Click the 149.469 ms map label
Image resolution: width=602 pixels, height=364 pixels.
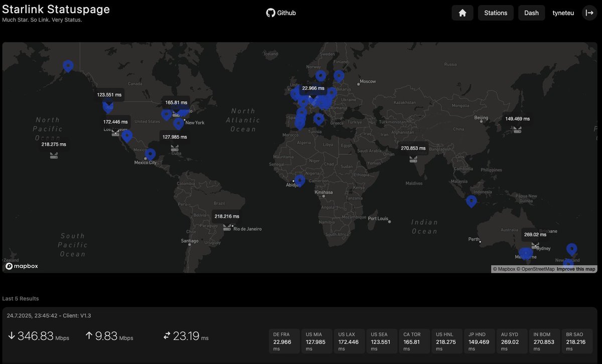click(x=517, y=119)
